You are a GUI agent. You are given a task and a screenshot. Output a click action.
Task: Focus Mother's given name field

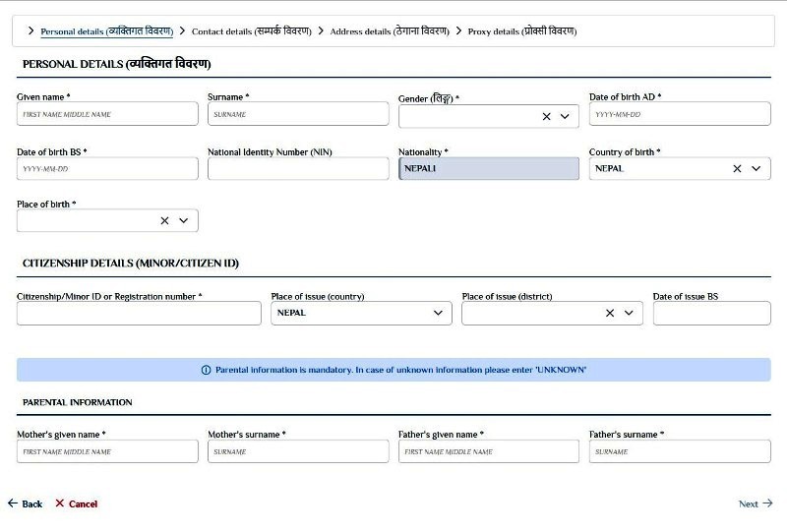[107, 451]
